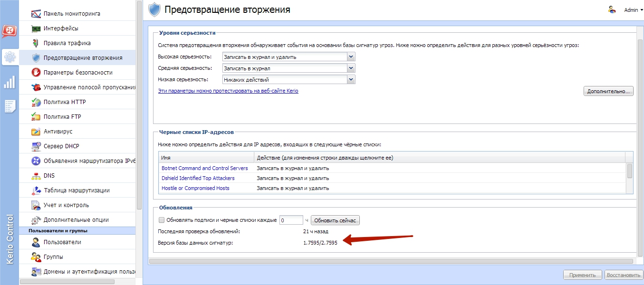The height and width of the screenshot is (285, 644).
Task: Expand the Низкая серьезность dropdown
Action: pos(351,80)
